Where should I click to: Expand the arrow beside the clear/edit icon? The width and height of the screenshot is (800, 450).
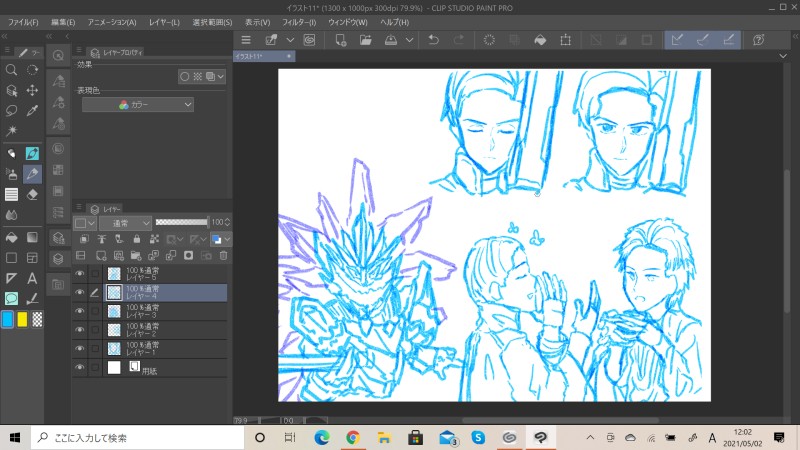pyautogui.click(x=290, y=40)
